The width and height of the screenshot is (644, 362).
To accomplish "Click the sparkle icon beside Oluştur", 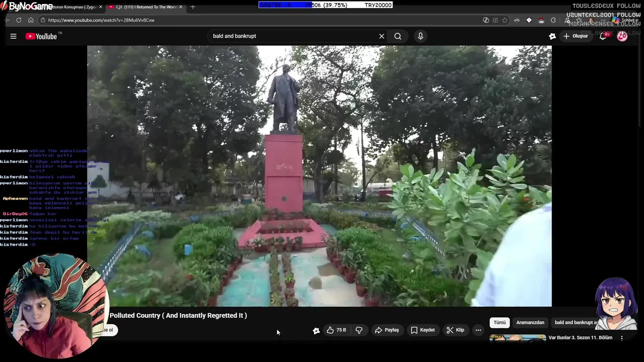I will (552, 36).
